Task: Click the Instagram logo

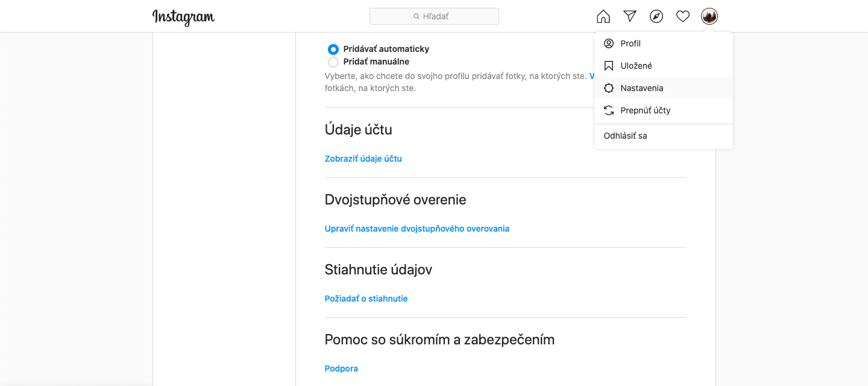Action: pyautogui.click(x=183, y=17)
